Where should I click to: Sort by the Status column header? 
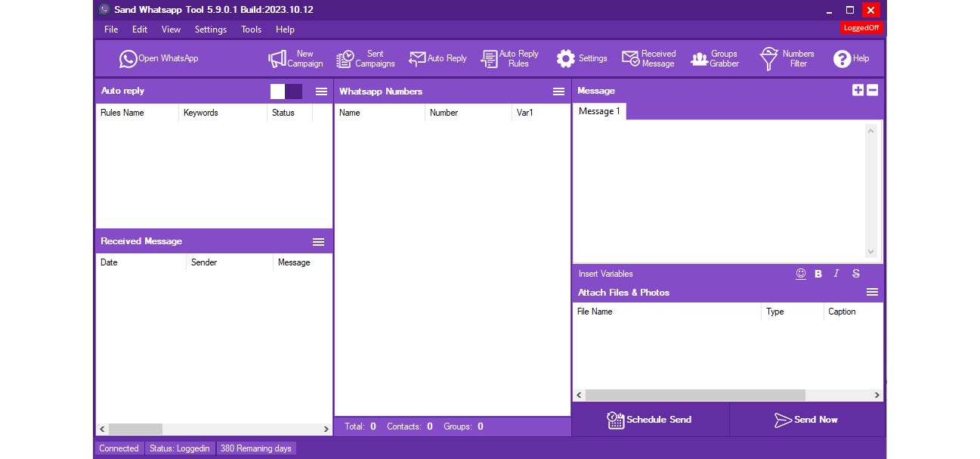pos(289,113)
